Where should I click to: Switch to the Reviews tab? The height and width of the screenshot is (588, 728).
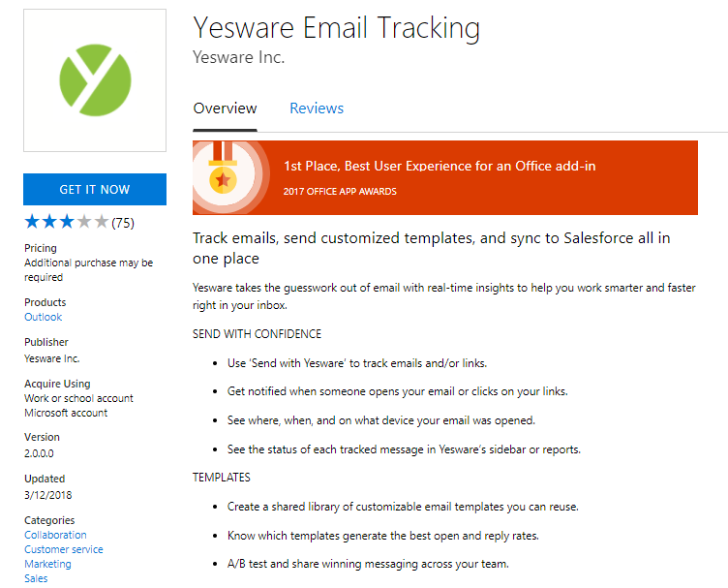(317, 108)
